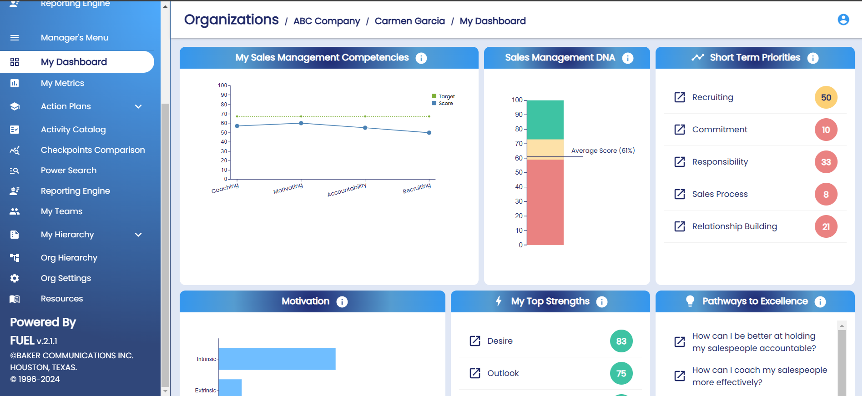Expand the My Hierarchy chevron
The image size is (868, 396).
pos(138,235)
